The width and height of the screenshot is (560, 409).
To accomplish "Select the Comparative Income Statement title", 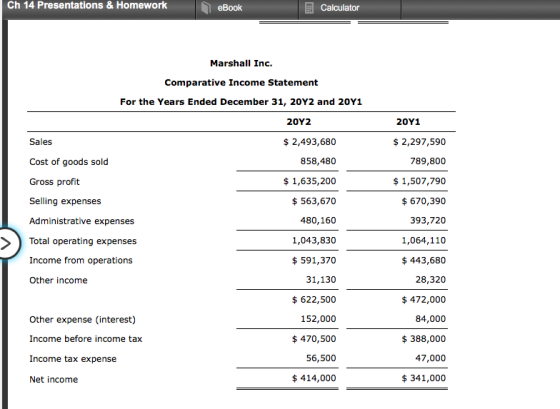I will point(241,83).
